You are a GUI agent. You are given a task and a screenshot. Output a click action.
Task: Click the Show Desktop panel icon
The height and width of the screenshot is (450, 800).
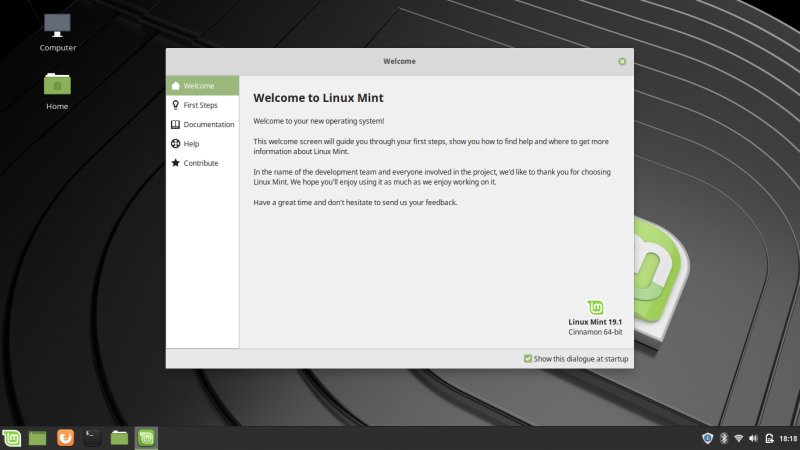(x=38, y=438)
